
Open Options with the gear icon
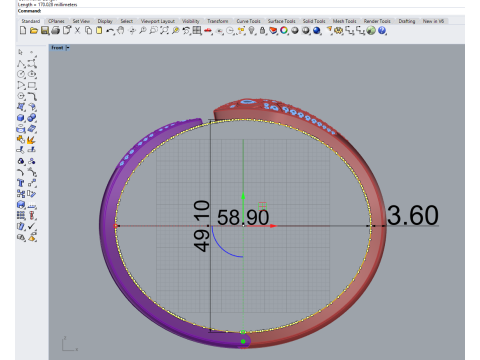pyautogui.click(x=339, y=31)
